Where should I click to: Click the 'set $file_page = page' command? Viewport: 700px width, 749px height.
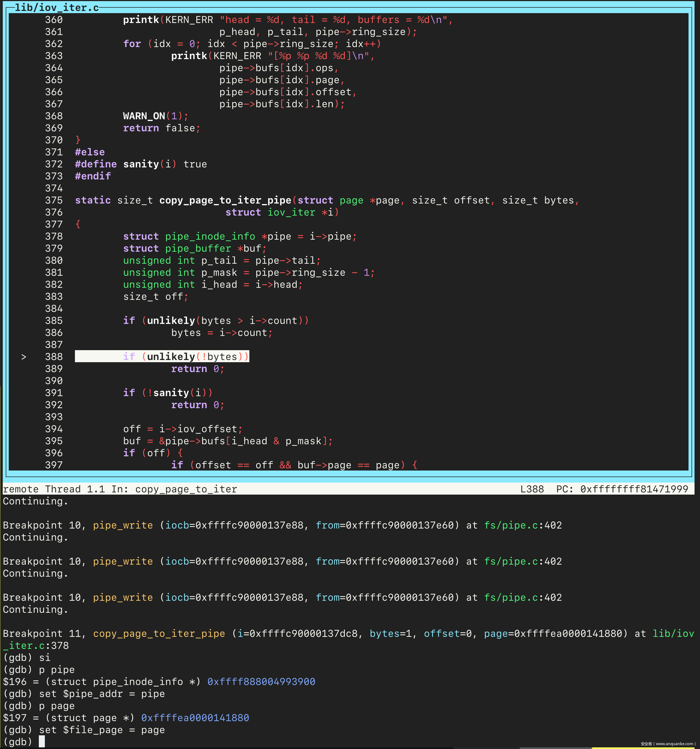point(102,730)
